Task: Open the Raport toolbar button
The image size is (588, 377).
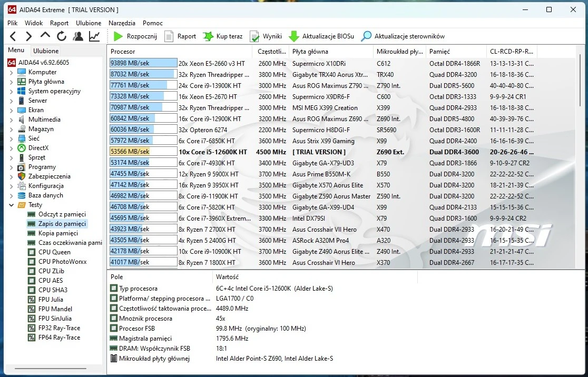Action: coord(180,36)
